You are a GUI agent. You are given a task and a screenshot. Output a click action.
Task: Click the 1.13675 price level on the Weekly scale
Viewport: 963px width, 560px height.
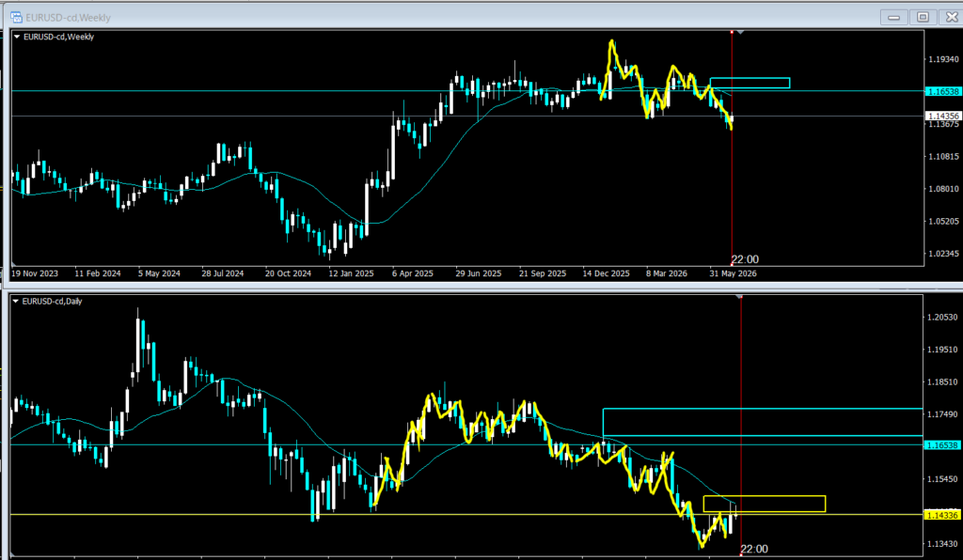click(943, 124)
